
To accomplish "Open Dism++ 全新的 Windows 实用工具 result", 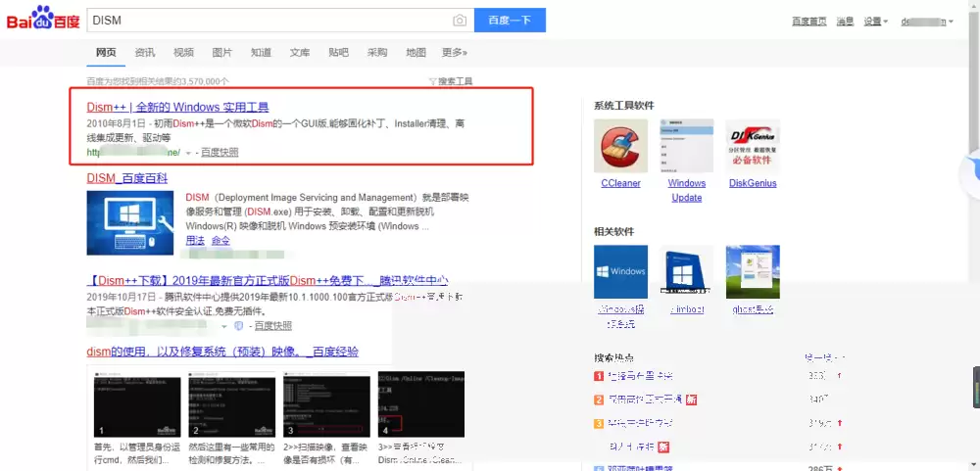I will [178, 107].
